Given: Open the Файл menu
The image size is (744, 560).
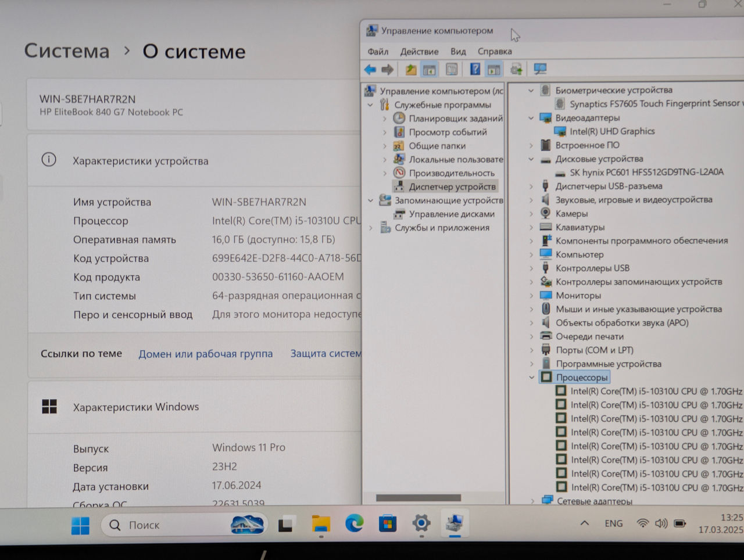Looking at the screenshot, I should pos(378,52).
